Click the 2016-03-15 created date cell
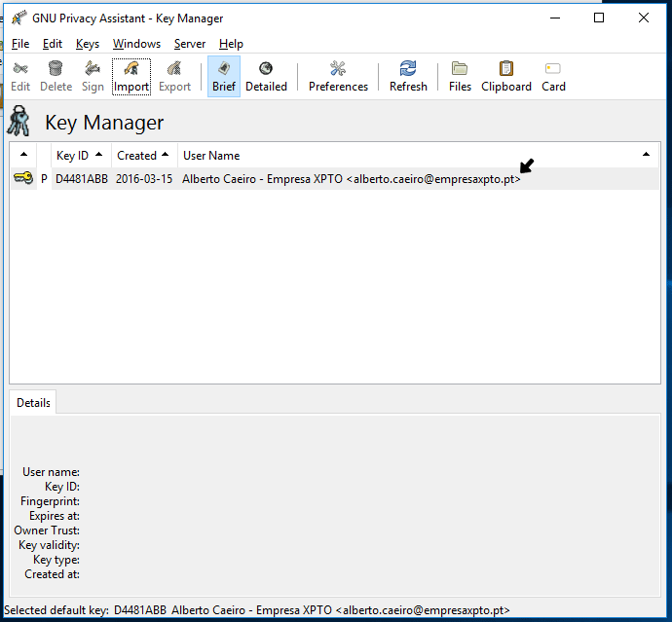The height and width of the screenshot is (622, 672). [144, 179]
